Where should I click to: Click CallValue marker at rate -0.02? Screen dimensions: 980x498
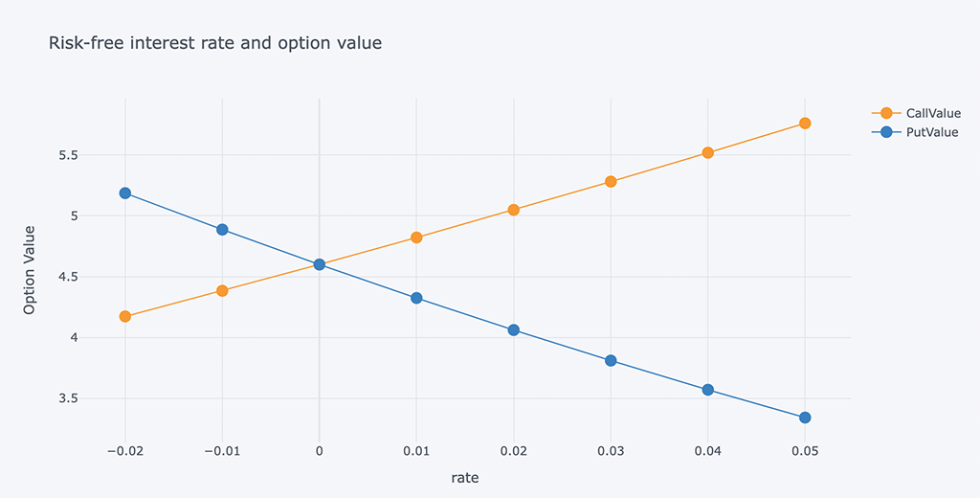click(x=125, y=316)
